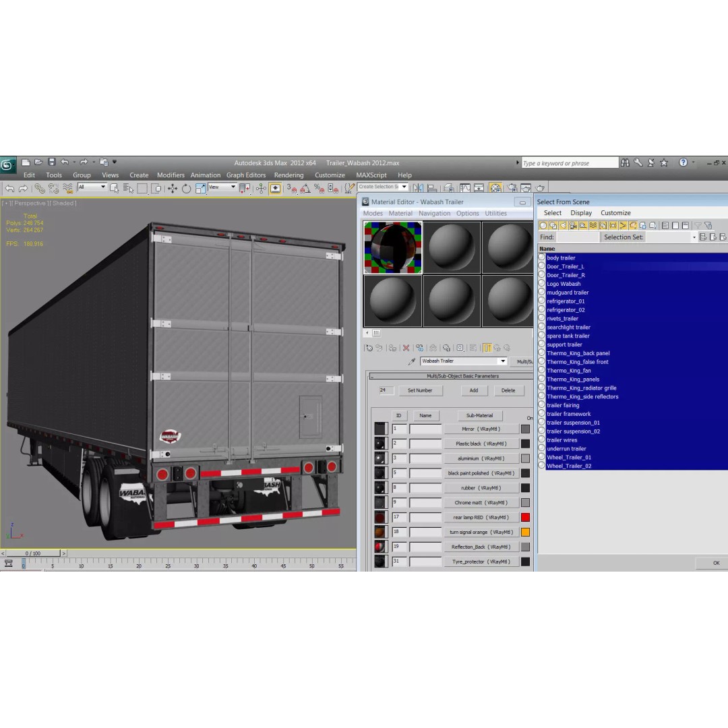Click the Delete red X icon in Material Editor

(x=406, y=348)
